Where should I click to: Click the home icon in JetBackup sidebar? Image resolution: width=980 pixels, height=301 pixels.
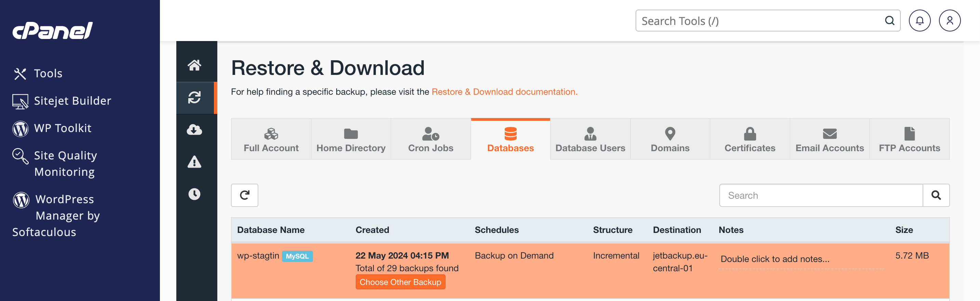coord(194,65)
